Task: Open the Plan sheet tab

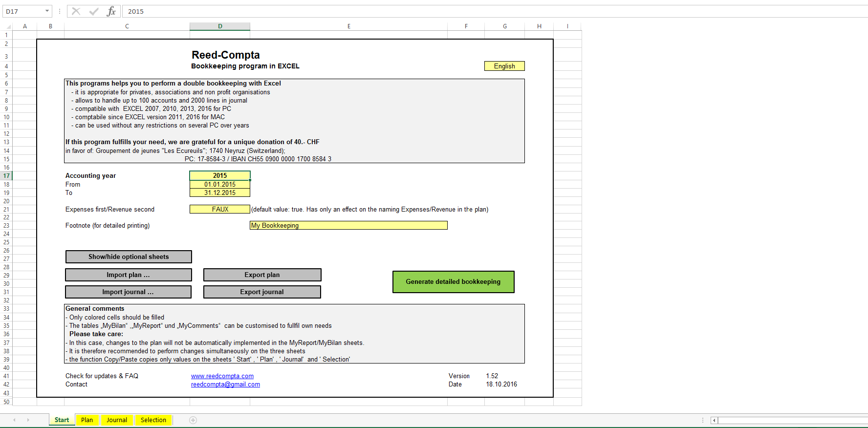Action: pyautogui.click(x=87, y=420)
